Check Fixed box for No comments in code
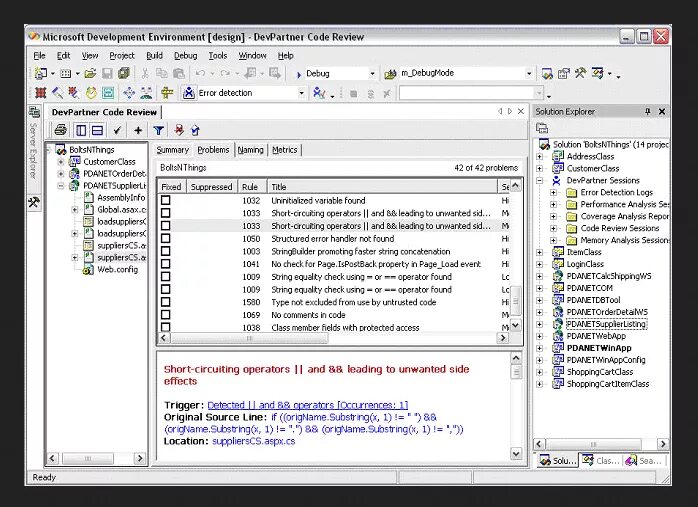698x507 pixels. pyautogui.click(x=166, y=315)
